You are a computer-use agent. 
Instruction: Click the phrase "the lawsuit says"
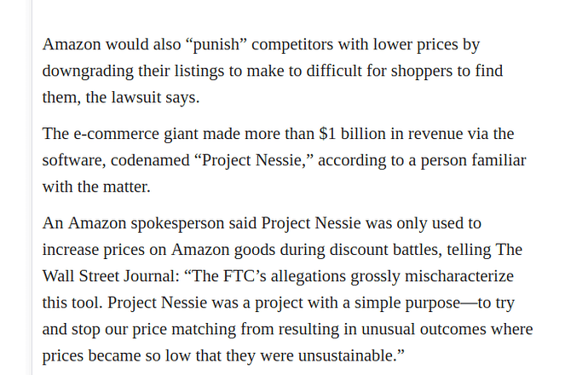[x=142, y=97]
